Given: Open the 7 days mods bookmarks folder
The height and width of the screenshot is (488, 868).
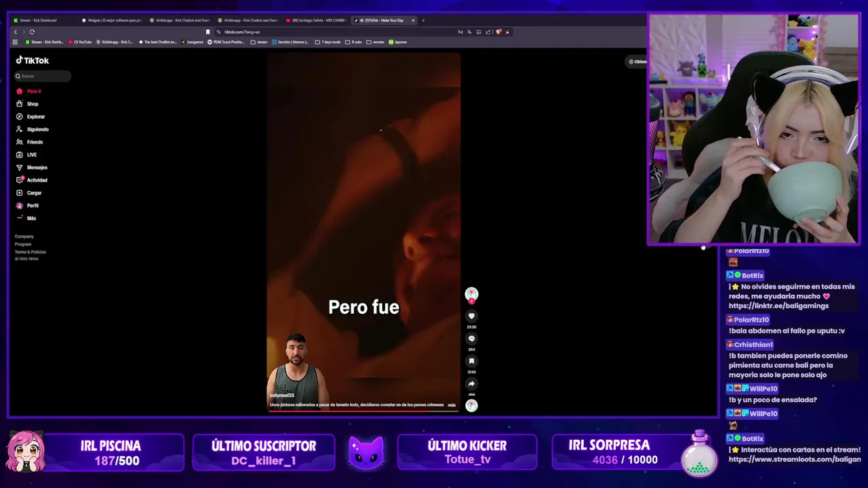Looking at the screenshot, I should click(328, 42).
